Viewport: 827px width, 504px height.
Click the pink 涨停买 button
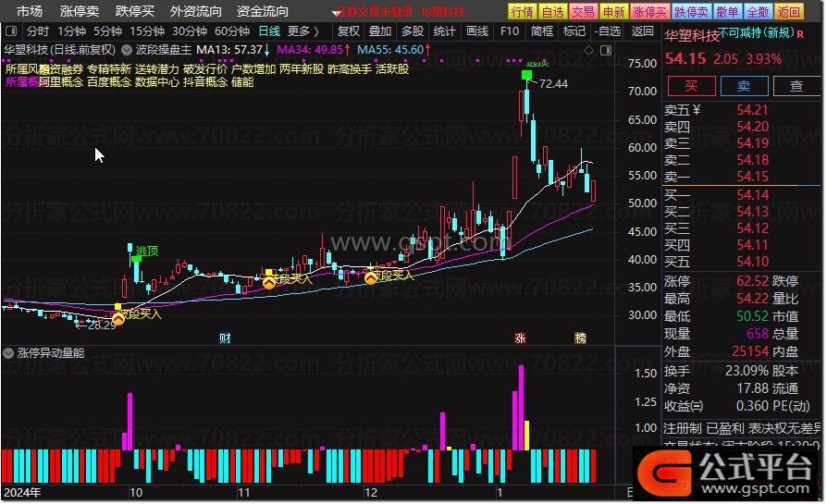649,12
